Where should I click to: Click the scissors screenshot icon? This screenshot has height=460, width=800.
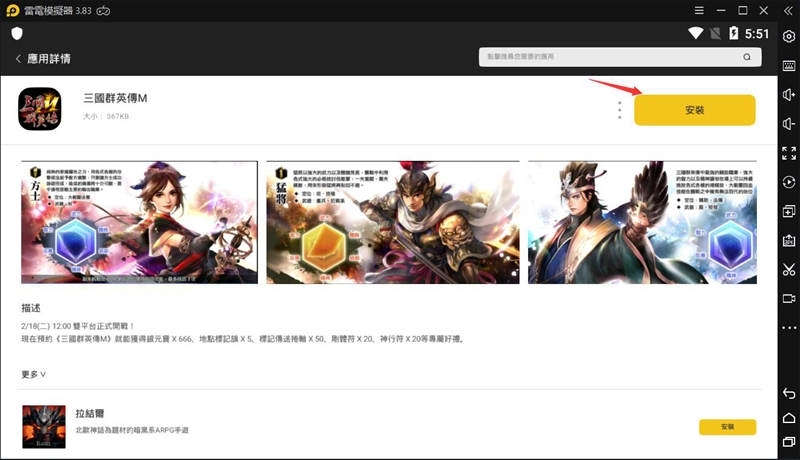(789, 270)
